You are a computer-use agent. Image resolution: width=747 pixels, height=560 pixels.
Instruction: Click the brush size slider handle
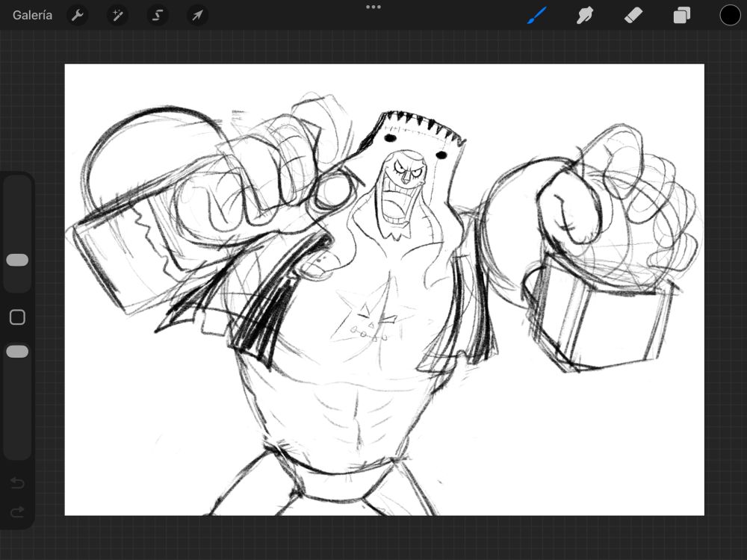[18, 260]
